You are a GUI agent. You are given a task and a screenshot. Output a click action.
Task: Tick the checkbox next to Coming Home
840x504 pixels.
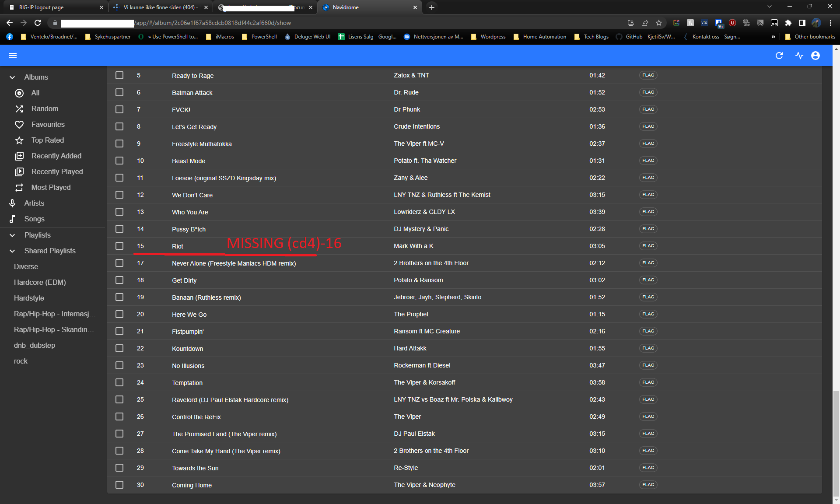pos(119,485)
